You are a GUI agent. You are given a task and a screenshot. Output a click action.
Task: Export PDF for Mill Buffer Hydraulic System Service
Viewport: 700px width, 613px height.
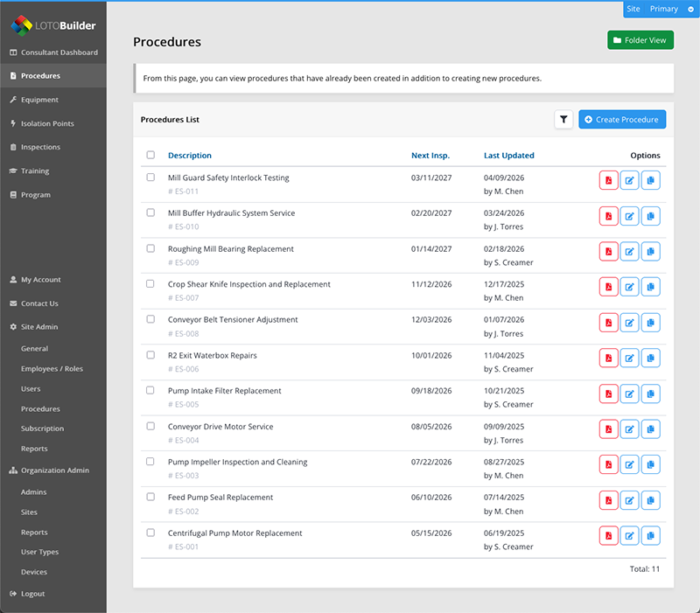608,216
